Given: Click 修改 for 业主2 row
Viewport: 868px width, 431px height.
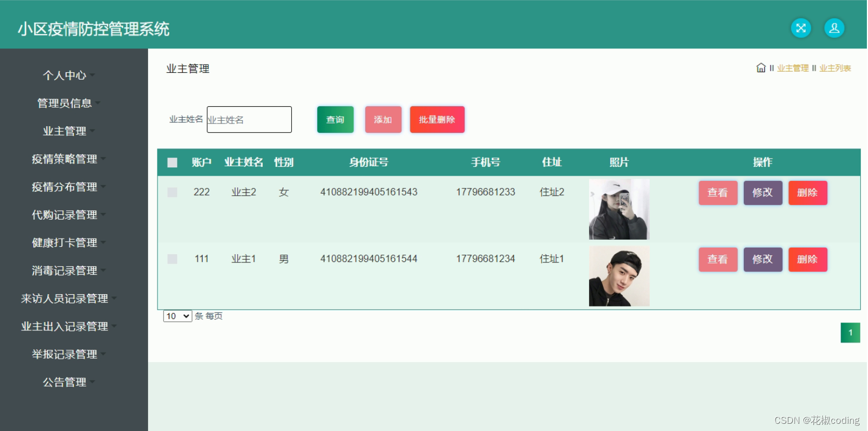Looking at the screenshot, I should tap(763, 193).
